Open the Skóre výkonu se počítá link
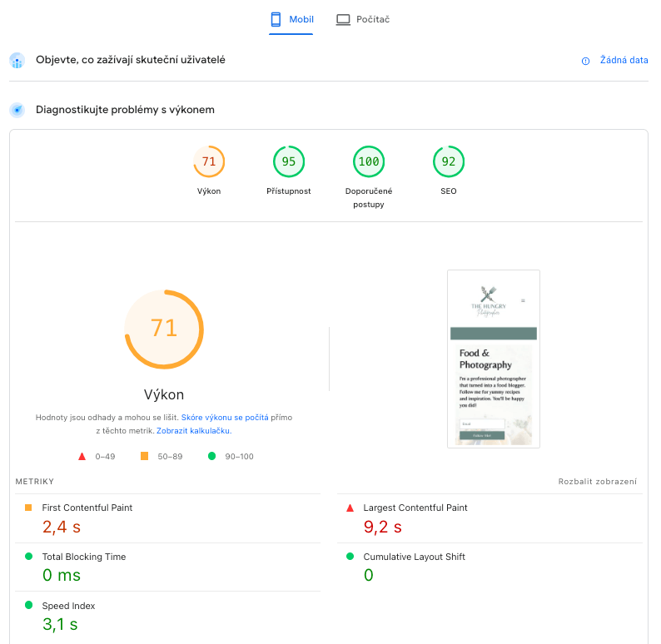The height and width of the screenshot is (644, 661). tap(225, 417)
